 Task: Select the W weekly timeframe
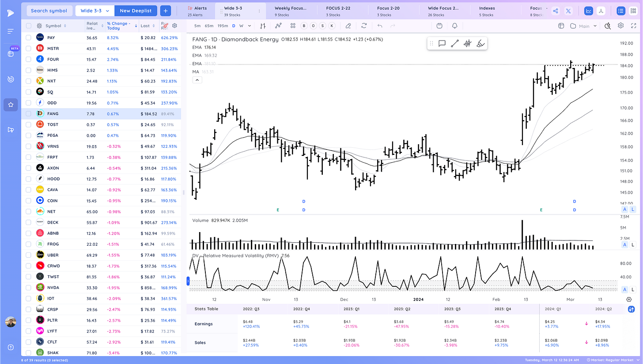click(242, 26)
